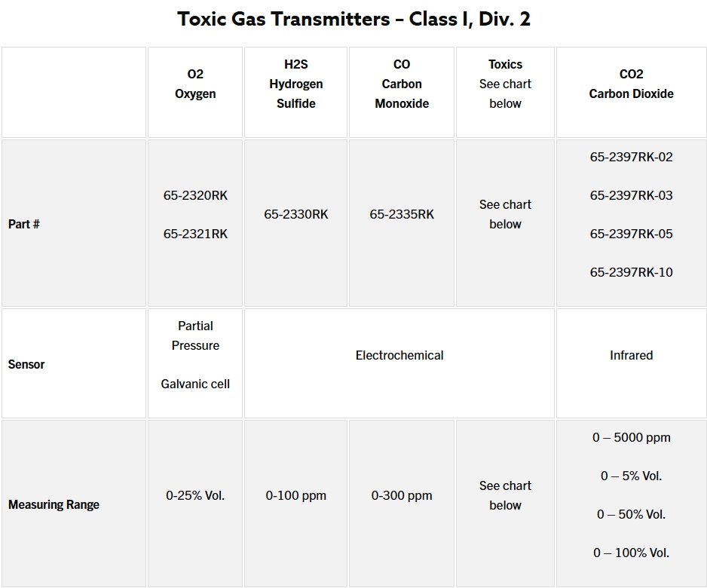Select the H2S part number 65-2330RK
The width and height of the screenshot is (707, 588).
pos(295,214)
